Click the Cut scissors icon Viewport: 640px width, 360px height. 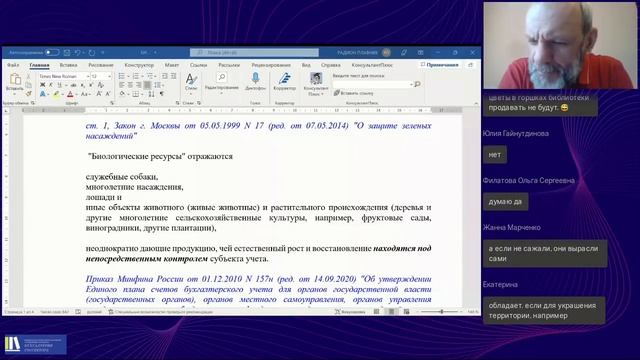[x=28, y=76]
